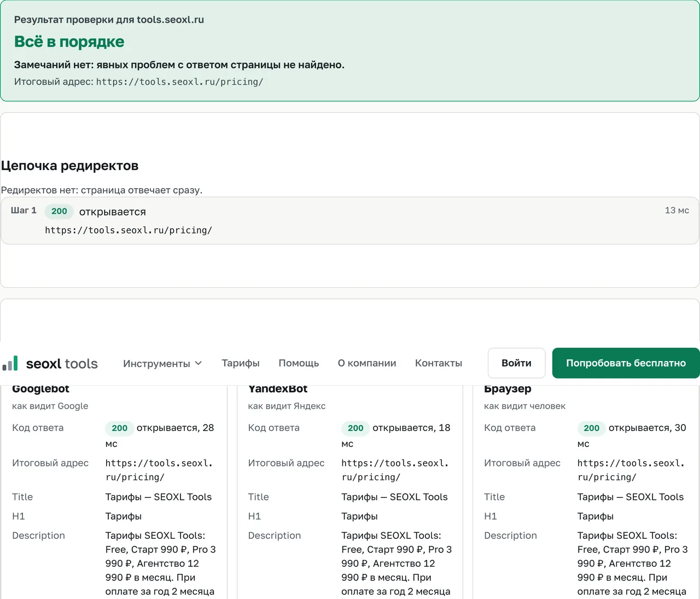Click the Цепочка редиректов heading
Screen dimensions: 700x599
pos(69,166)
